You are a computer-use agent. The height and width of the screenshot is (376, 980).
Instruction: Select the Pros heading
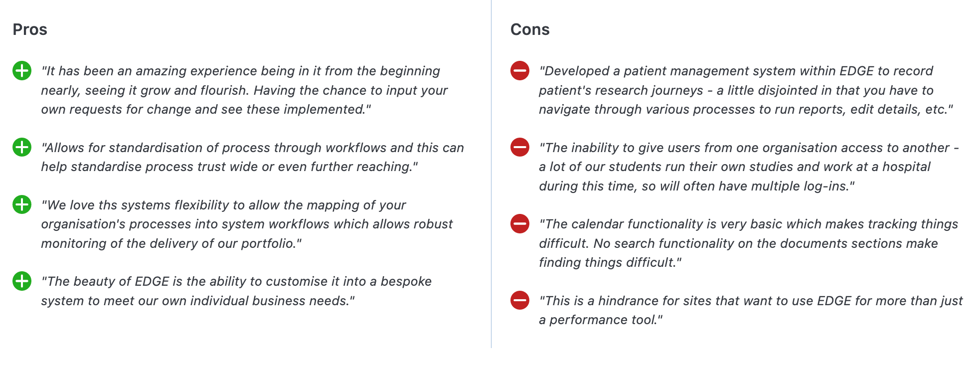pyautogui.click(x=30, y=29)
